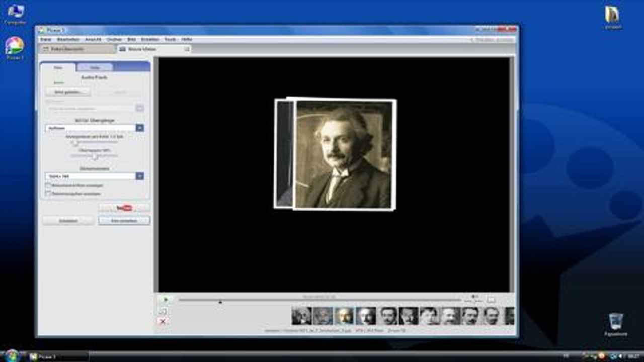The height and width of the screenshot is (362, 644).
Task: Click the fullscreen preview icon
Action: point(491,300)
